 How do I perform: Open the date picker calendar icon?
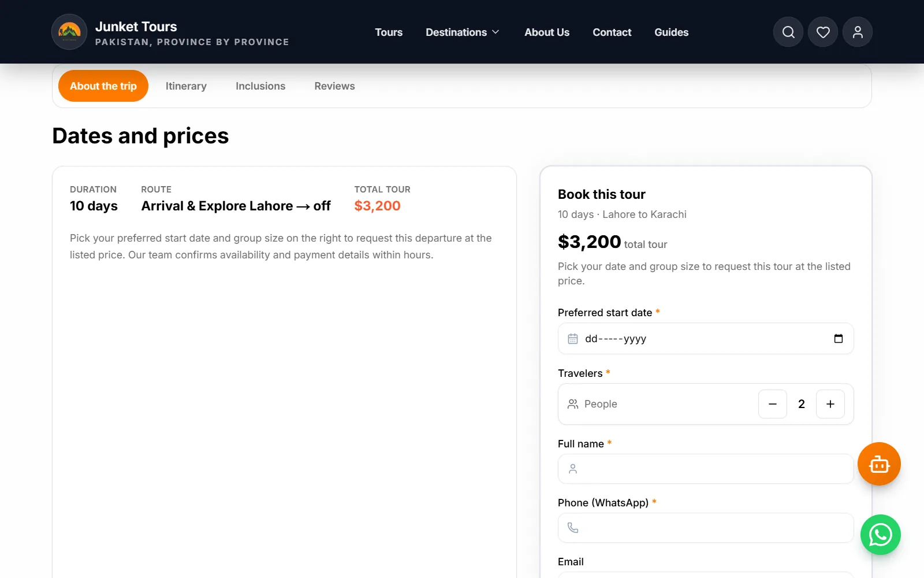point(839,339)
